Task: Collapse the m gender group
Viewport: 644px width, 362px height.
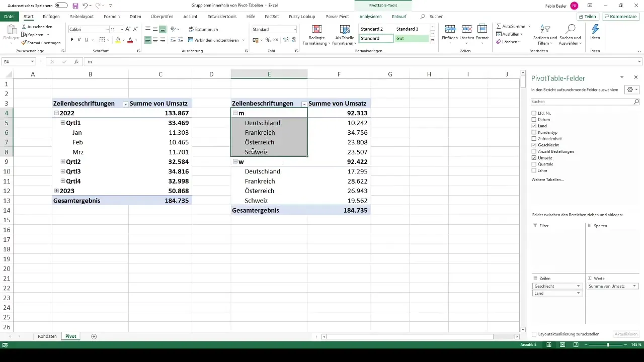Action: coord(235,113)
